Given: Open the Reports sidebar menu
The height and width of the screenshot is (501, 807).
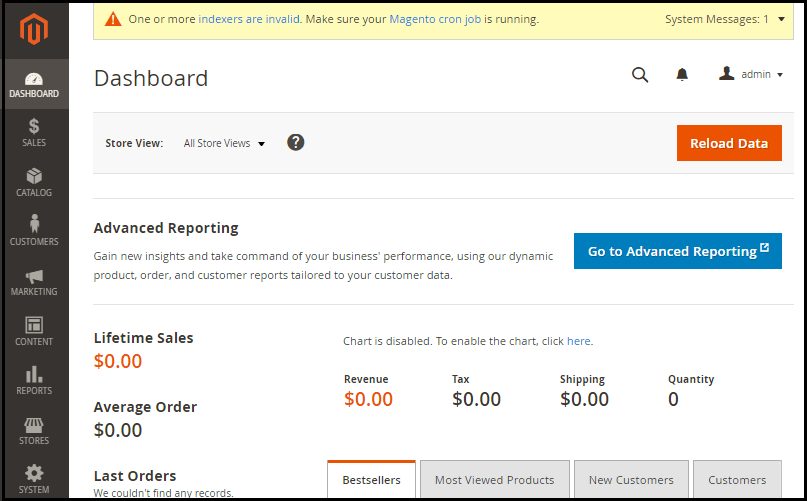Looking at the screenshot, I should click(34, 380).
